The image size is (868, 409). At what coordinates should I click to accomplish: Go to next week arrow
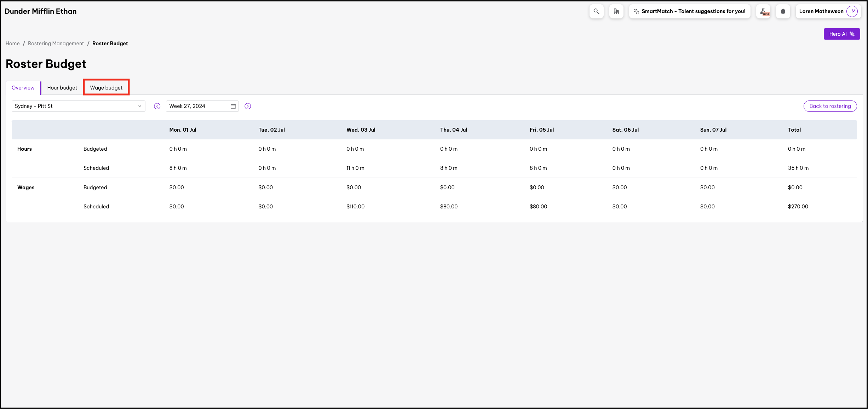click(248, 106)
